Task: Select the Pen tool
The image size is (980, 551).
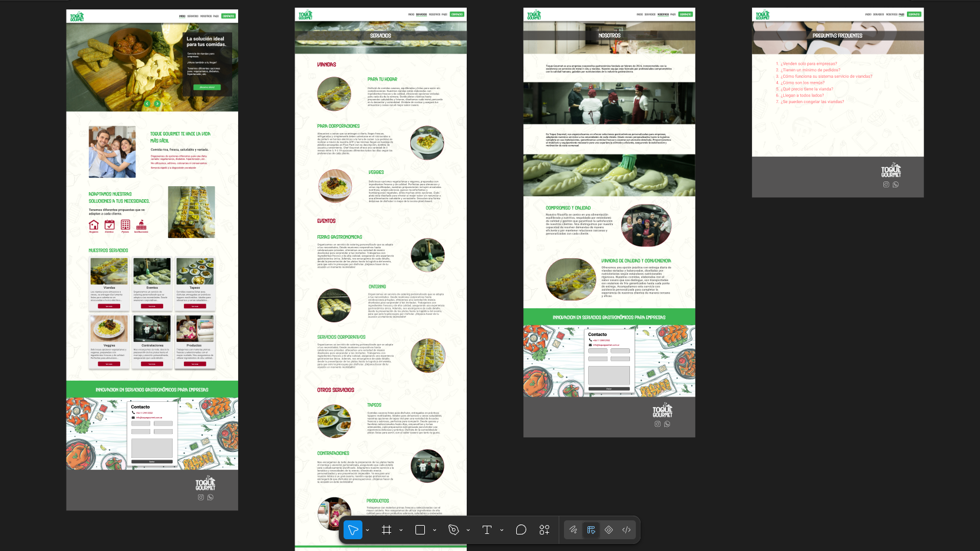Action: [454, 530]
